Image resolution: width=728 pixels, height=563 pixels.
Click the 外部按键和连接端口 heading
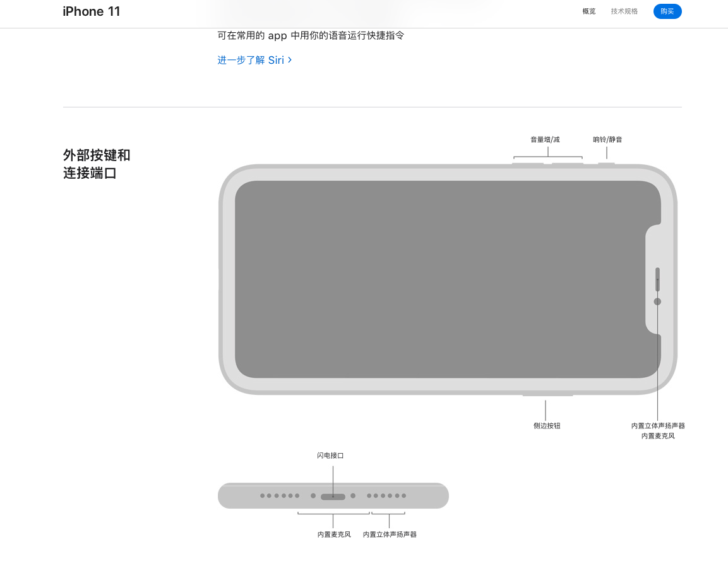tap(97, 164)
